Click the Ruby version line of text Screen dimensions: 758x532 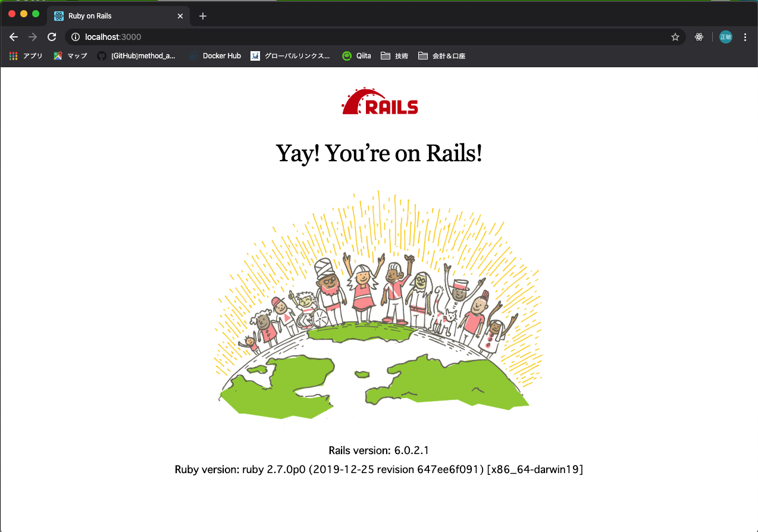pos(379,470)
